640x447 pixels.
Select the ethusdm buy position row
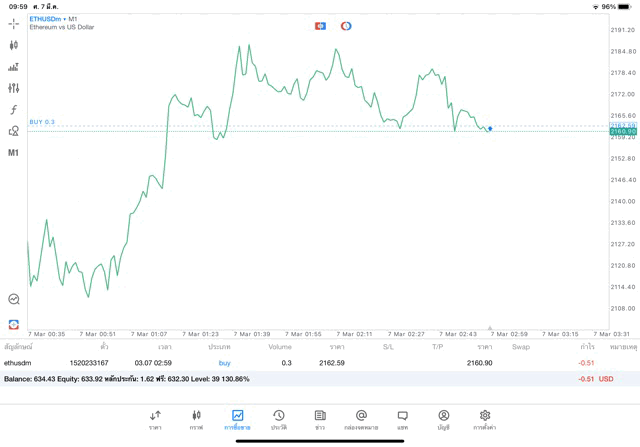pos(300,363)
